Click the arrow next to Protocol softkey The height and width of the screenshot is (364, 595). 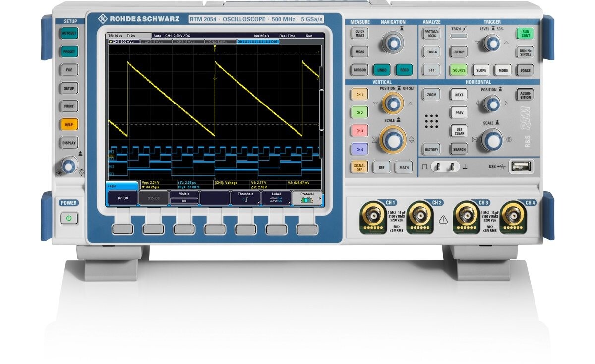(x=320, y=198)
